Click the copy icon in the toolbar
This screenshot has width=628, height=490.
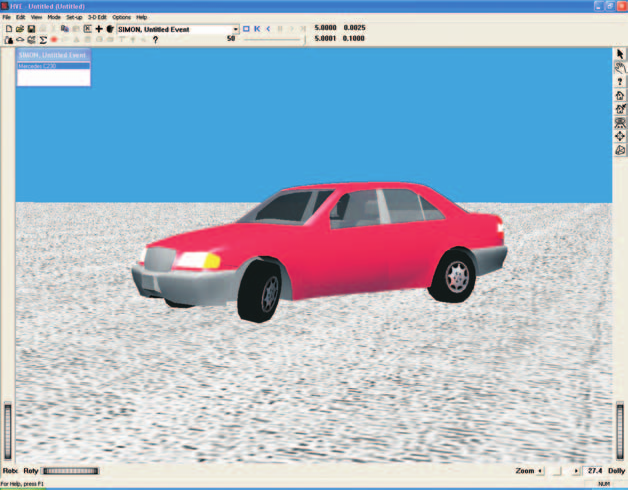coord(64,29)
